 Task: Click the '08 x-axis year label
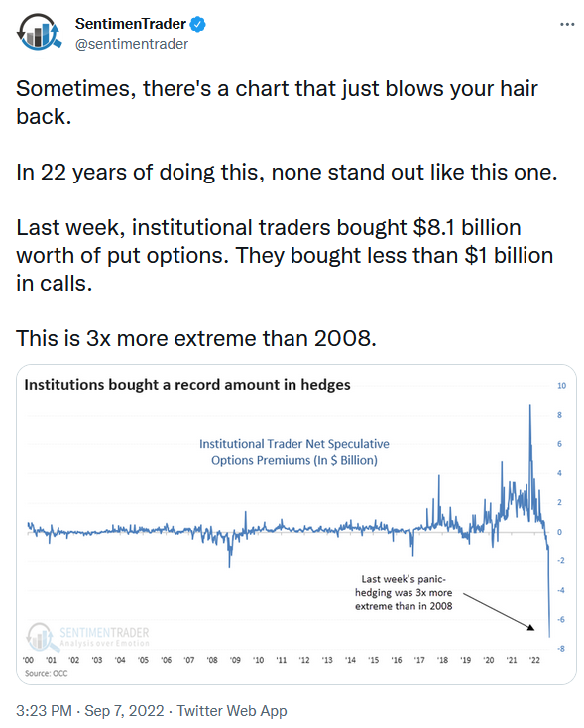pyautogui.click(x=212, y=660)
